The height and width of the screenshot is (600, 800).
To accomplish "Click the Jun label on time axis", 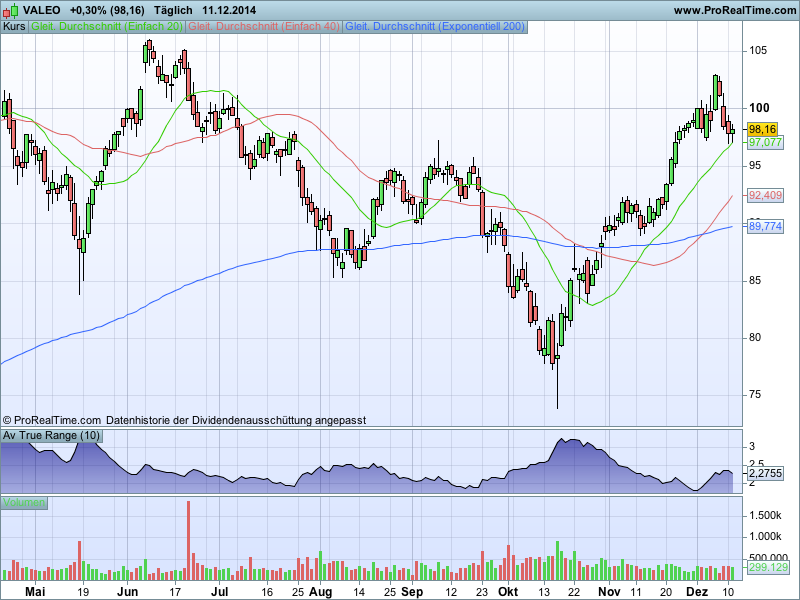I will coord(127,592).
